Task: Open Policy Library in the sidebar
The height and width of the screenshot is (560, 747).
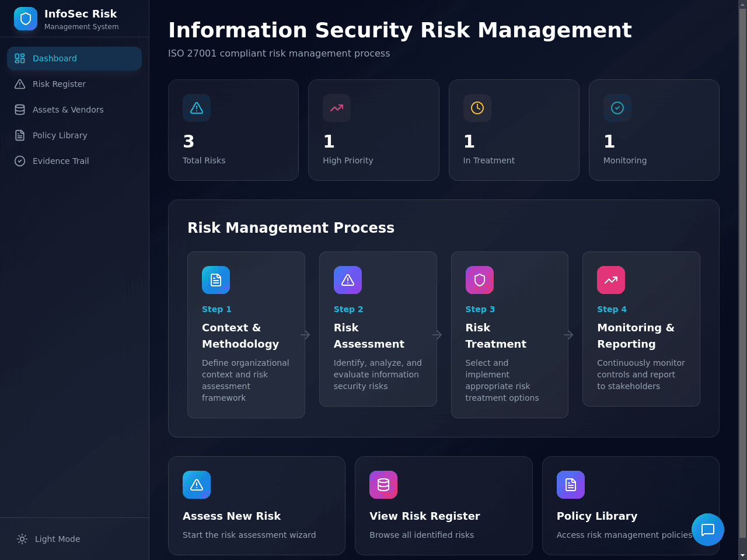Action: [74, 135]
